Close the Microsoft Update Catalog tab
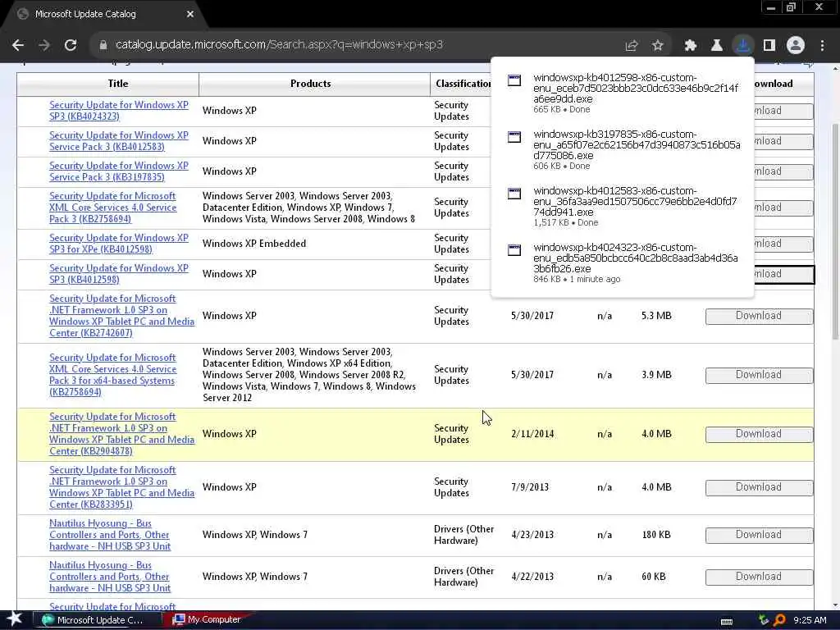The height and width of the screenshot is (630, 840). pyautogui.click(x=190, y=14)
